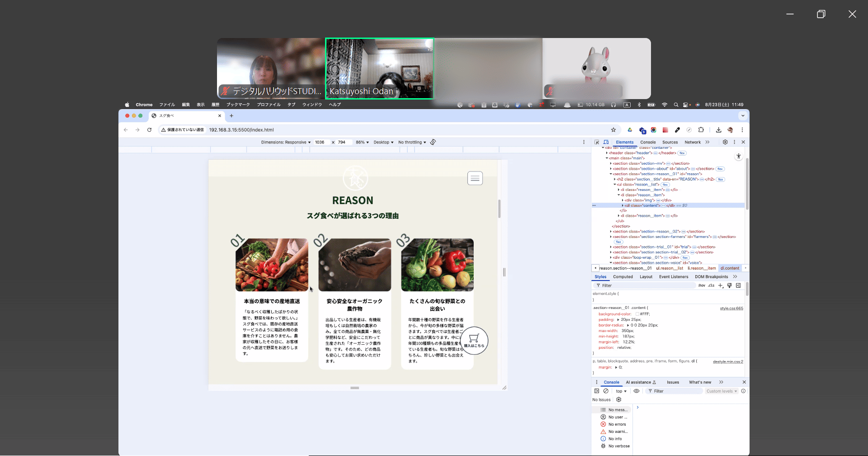The height and width of the screenshot is (456, 868).
Task: Open the Computed styles tab
Action: (623, 277)
